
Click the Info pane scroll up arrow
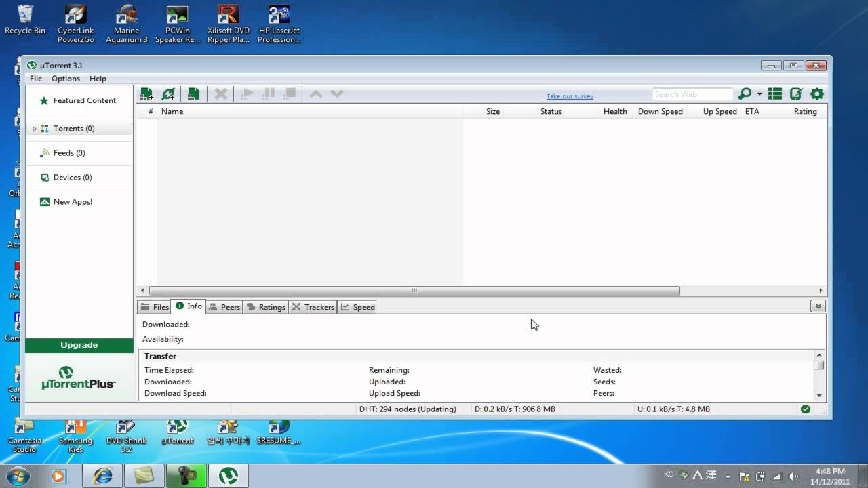(x=819, y=355)
